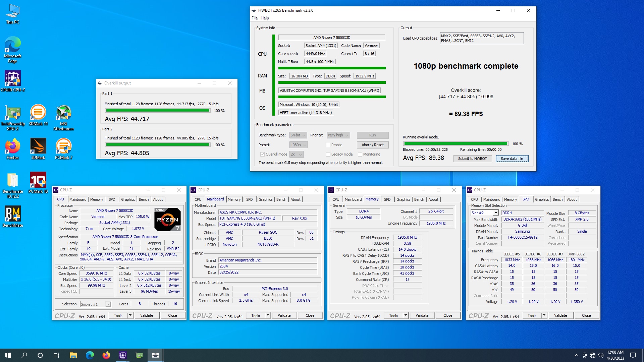Screen dimensions: 644x362
Task: Enable the Monitoring checkbox
Action: [360, 154]
